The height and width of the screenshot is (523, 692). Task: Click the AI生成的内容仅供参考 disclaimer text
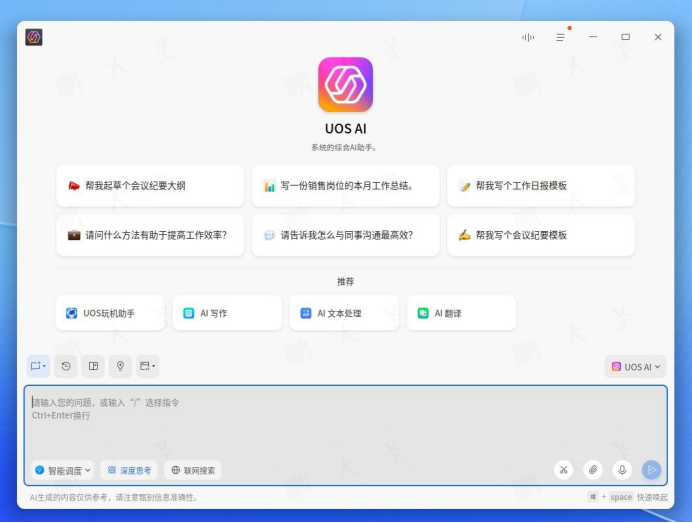[114, 497]
